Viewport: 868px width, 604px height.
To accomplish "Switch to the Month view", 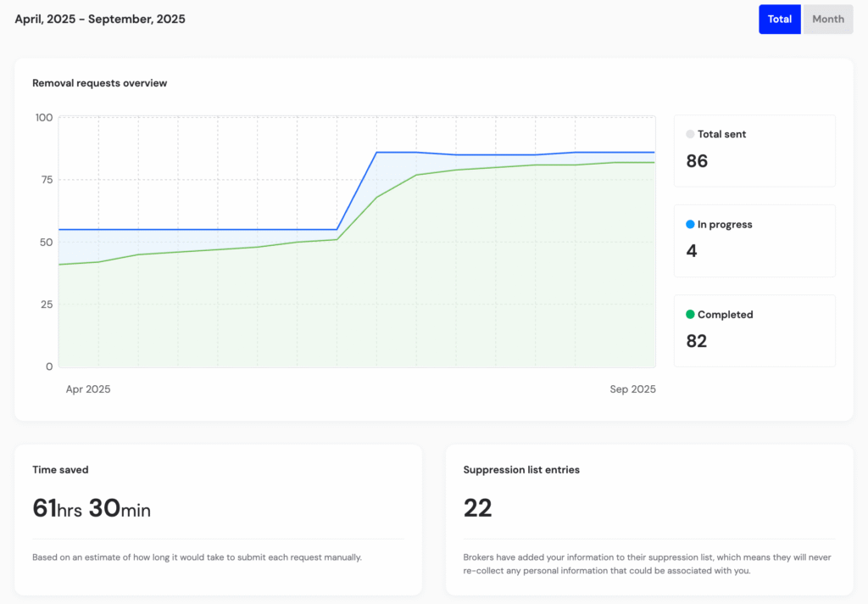I will (827, 20).
